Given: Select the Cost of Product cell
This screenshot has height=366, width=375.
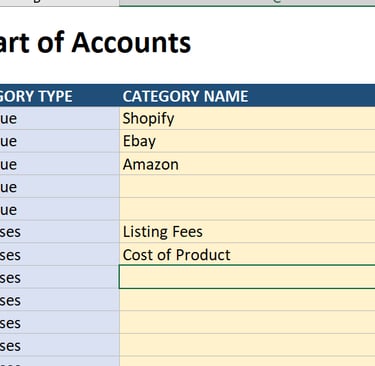Looking at the screenshot, I should [247, 254].
